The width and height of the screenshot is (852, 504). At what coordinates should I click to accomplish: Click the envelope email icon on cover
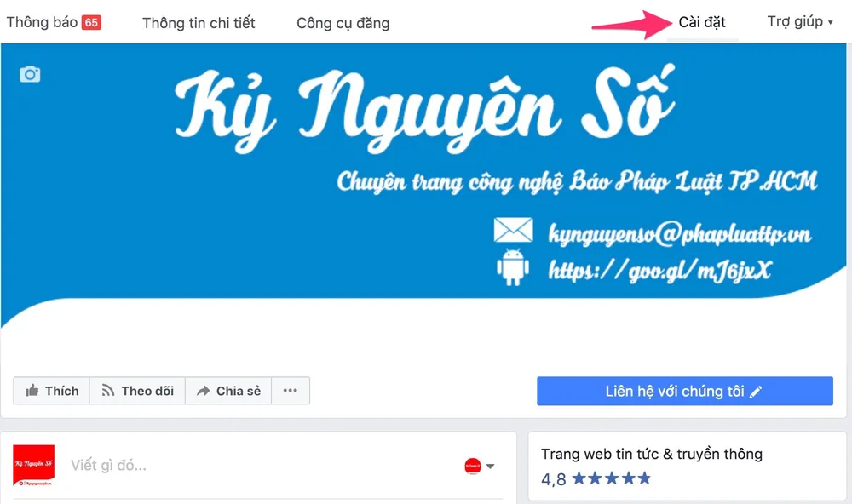513,230
